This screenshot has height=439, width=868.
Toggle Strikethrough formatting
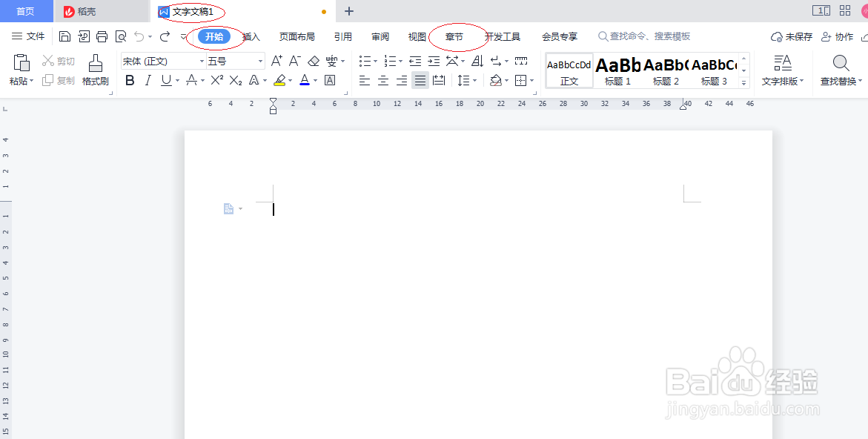click(191, 80)
